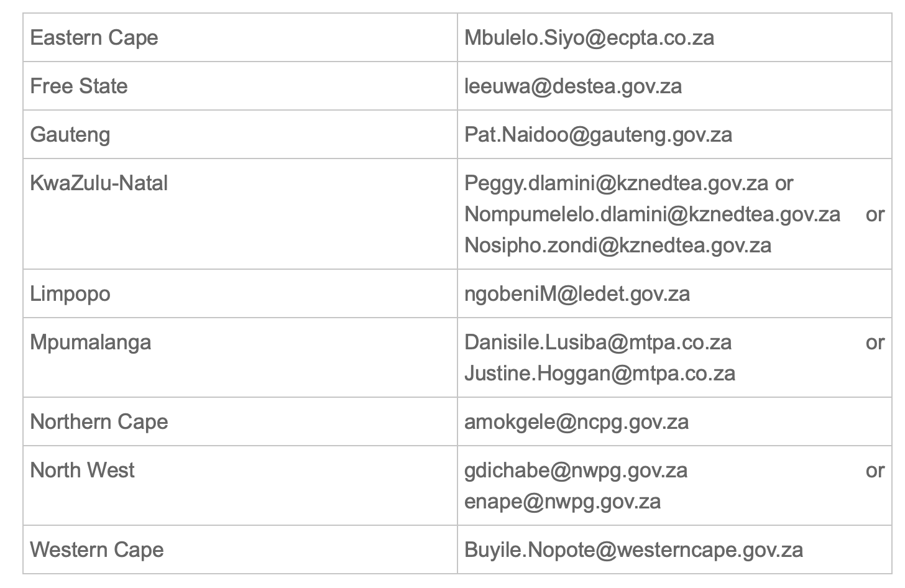Open the Buyile.Nopote@westerncape.gov.za email link
The width and height of the screenshot is (905, 588).
(633, 550)
